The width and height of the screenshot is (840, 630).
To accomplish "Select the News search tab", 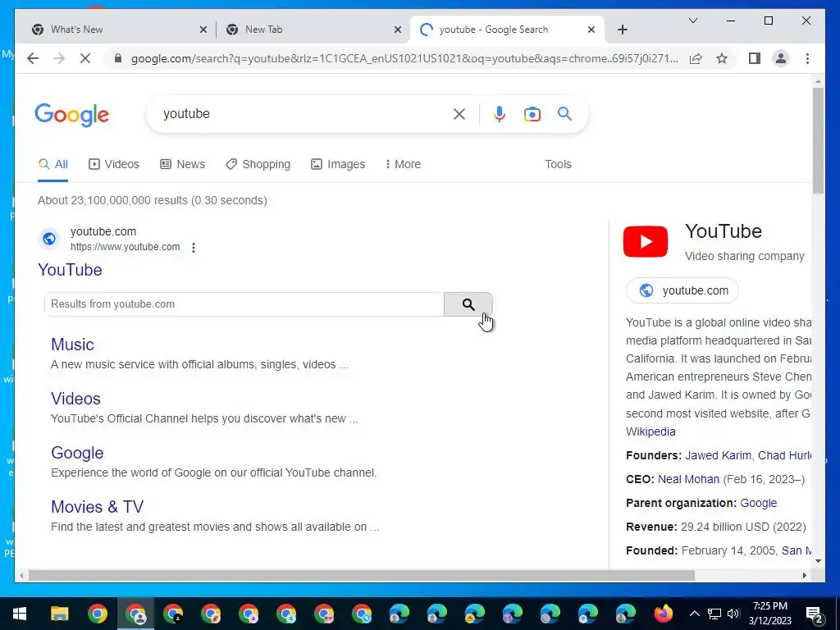I will tap(183, 164).
